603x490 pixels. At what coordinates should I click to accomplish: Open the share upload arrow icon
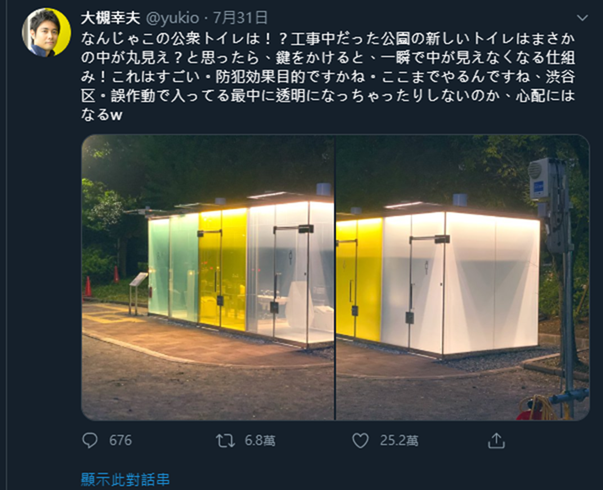(496, 441)
